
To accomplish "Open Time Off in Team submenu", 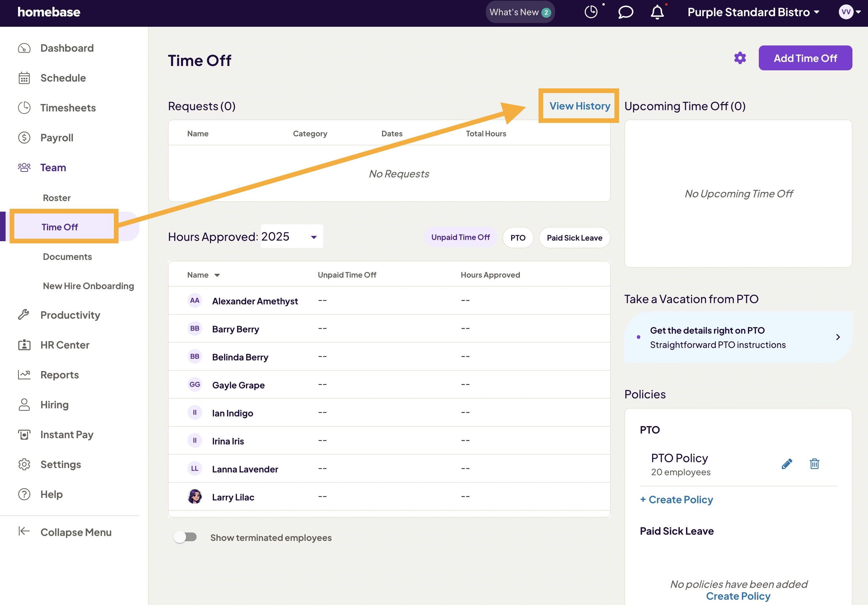I will click(x=59, y=227).
